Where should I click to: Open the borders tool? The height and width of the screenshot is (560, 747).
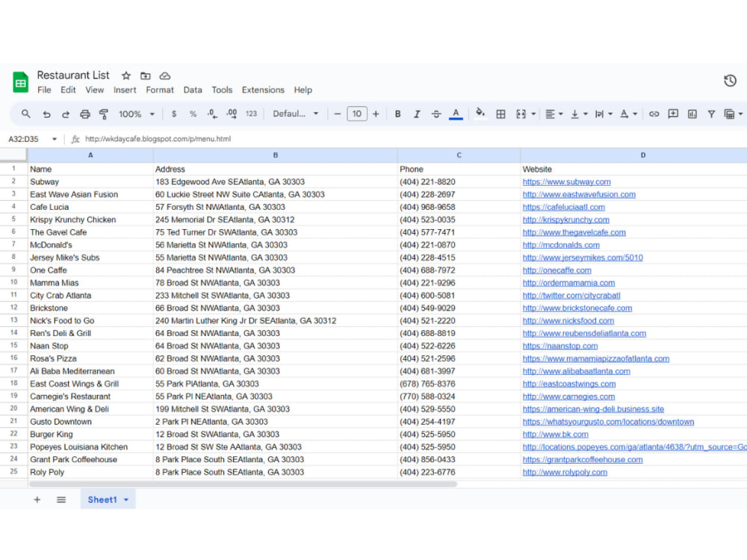(x=500, y=113)
